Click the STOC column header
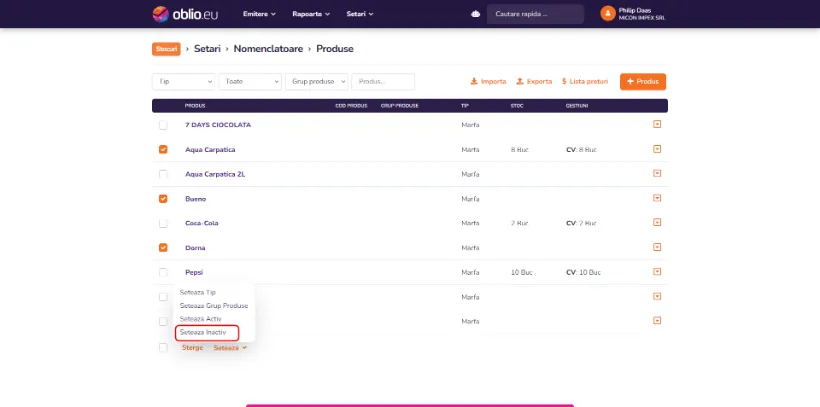This screenshot has width=820, height=407. pos(517,106)
